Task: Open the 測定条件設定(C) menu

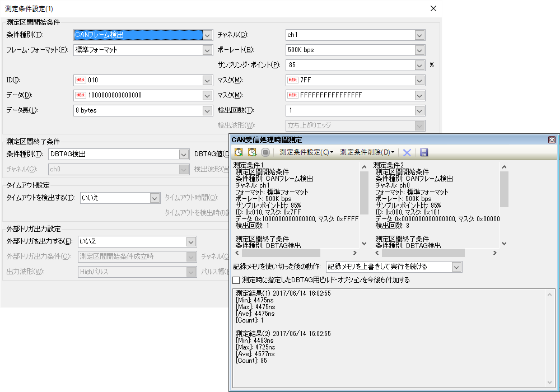Action: (x=306, y=152)
